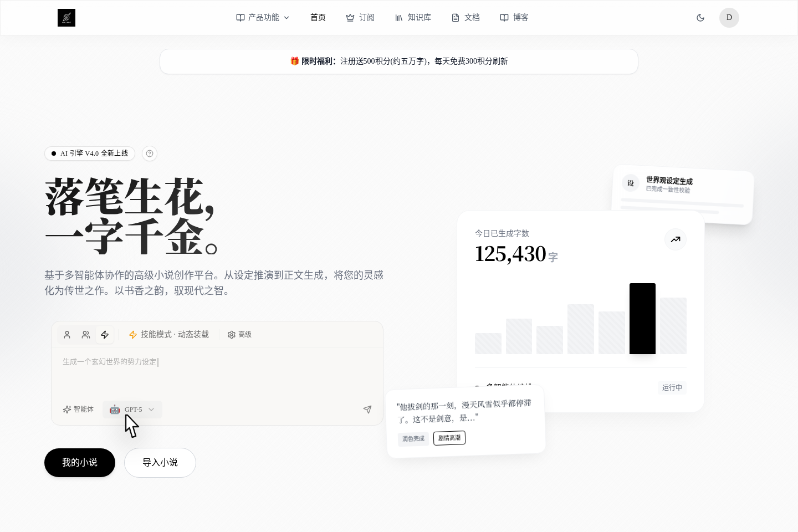Open the help question-mark popover
Screen dimensions: 798x532
tap(150, 154)
